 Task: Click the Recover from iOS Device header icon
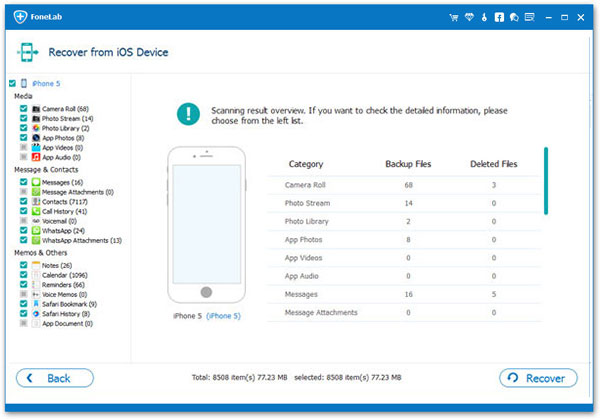pos(28,52)
